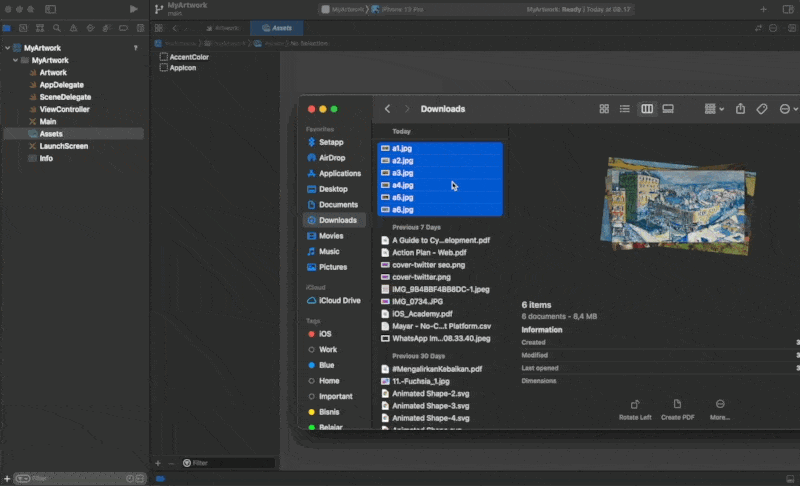Go back in Finder Downloads window
The height and width of the screenshot is (486, 800).
click(387, 109)
